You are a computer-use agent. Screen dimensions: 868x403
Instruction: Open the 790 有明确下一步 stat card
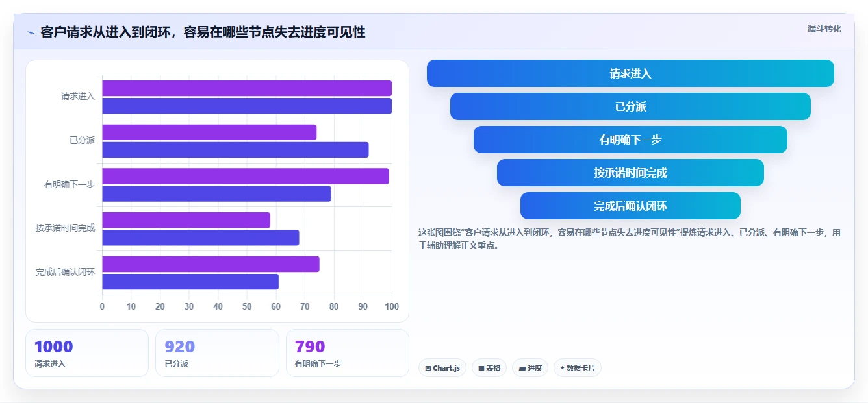point(348,353)
